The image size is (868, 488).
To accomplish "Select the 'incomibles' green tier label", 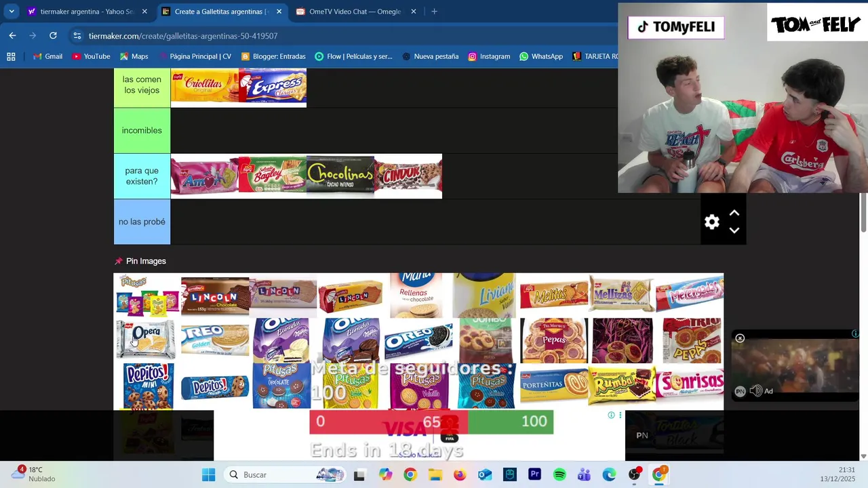I will click(142, 130).
